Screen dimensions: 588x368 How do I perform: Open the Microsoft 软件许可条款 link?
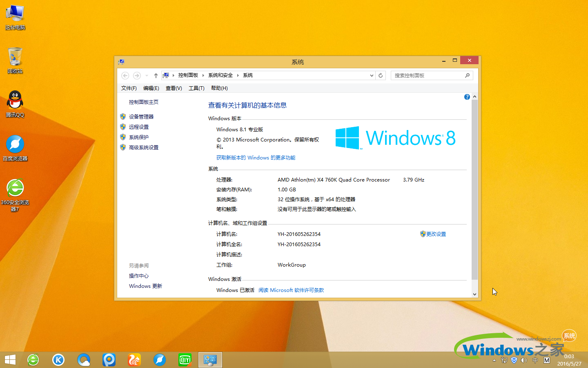(x=291, y=290)
